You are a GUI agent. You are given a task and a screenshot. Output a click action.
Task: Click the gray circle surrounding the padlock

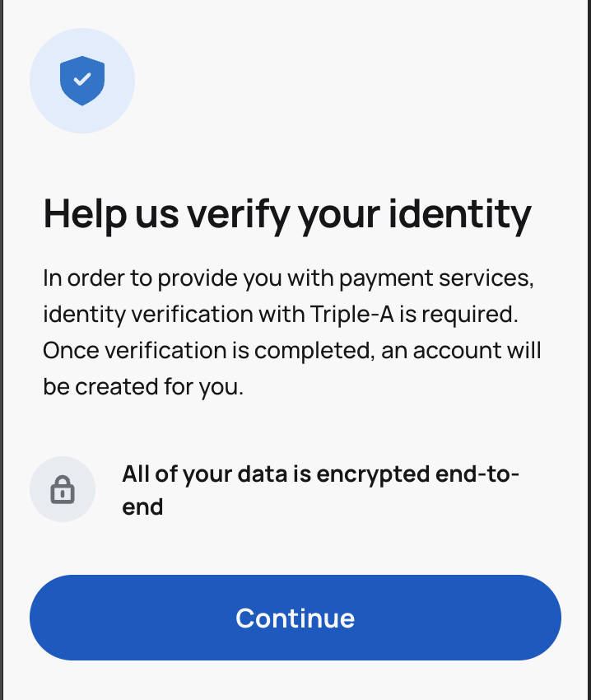(63, 489)
